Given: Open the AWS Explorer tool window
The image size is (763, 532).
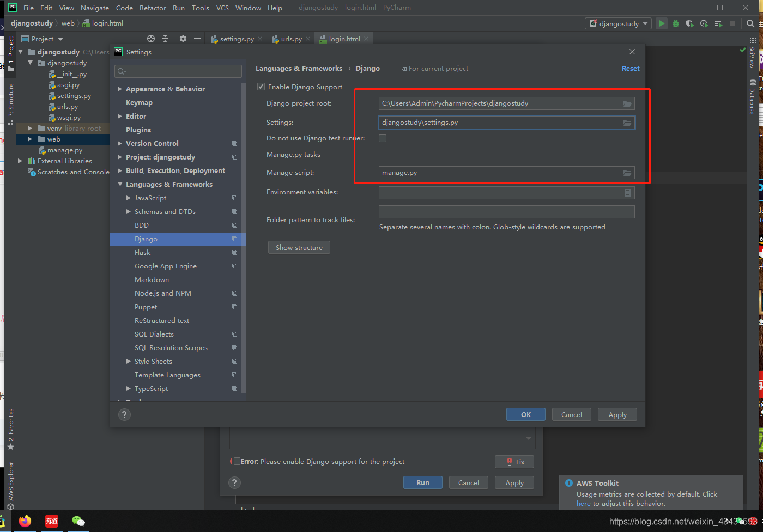Looking at the screenshot, I should tap(11, 486).
